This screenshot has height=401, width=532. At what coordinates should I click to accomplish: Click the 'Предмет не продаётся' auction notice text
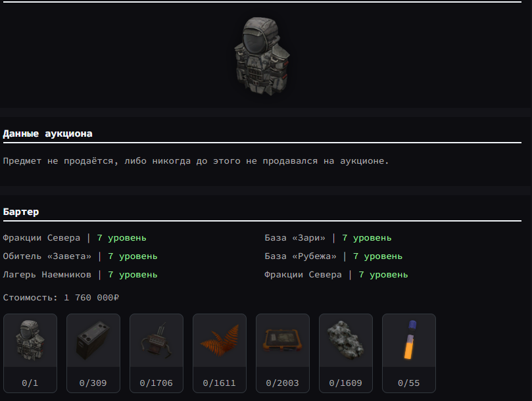(196, 161)
